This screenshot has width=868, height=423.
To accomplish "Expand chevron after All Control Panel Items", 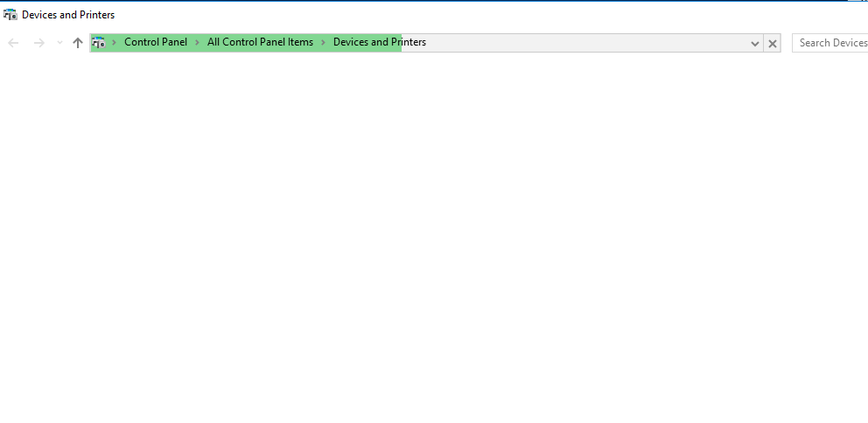I will (323, 42).
